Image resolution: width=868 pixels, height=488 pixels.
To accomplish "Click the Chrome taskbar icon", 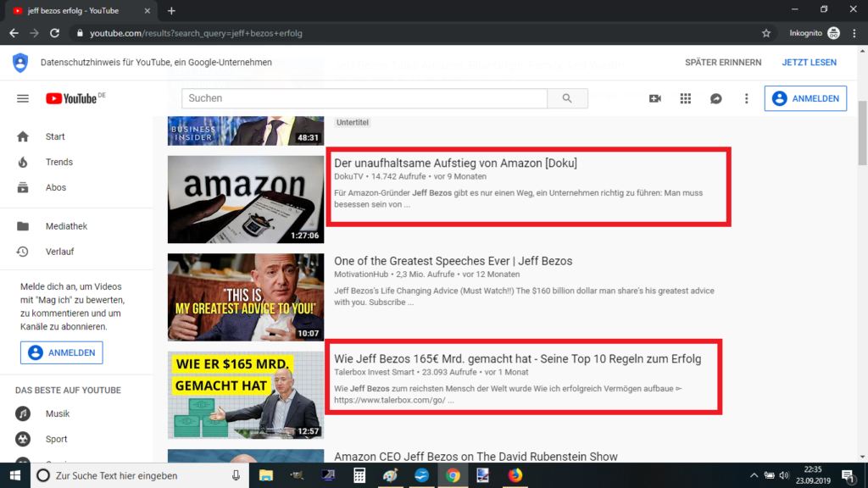I will click(x=453, y=475).
